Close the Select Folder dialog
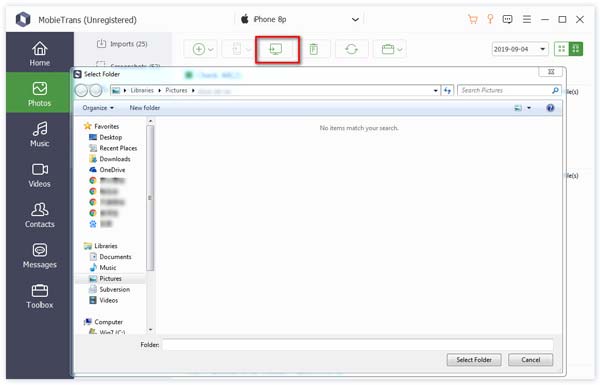 [x=551, y=72]
